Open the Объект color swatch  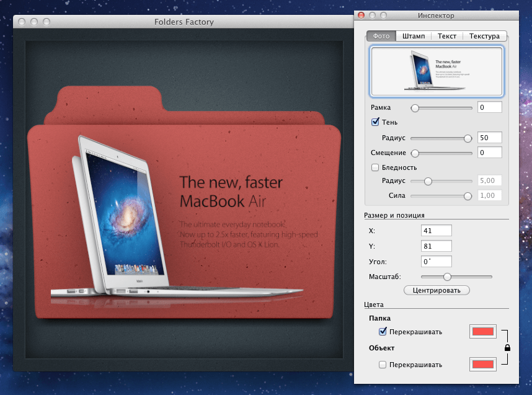pos(483,364)
